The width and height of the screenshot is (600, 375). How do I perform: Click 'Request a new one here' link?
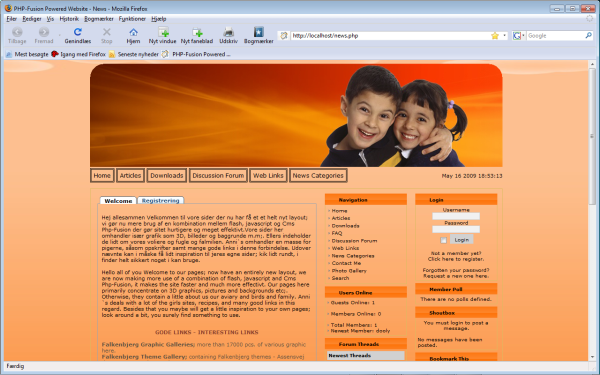(456, 276)
